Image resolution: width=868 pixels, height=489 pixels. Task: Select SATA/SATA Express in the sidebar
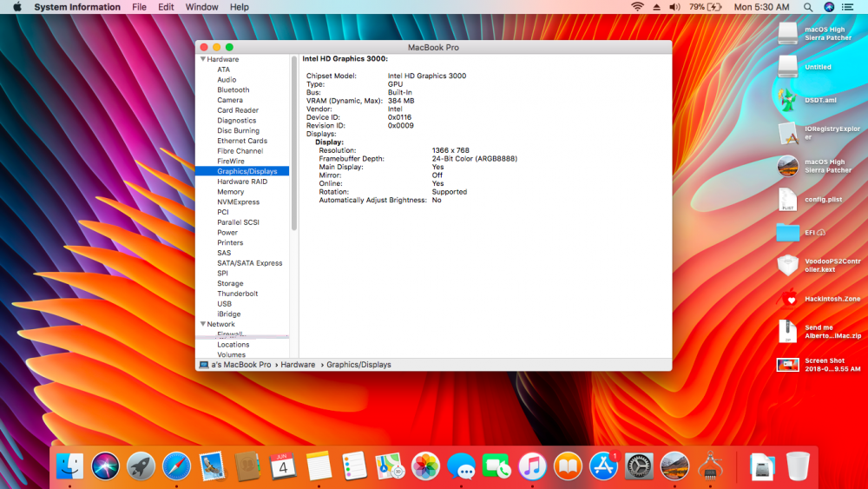point(250,263)
